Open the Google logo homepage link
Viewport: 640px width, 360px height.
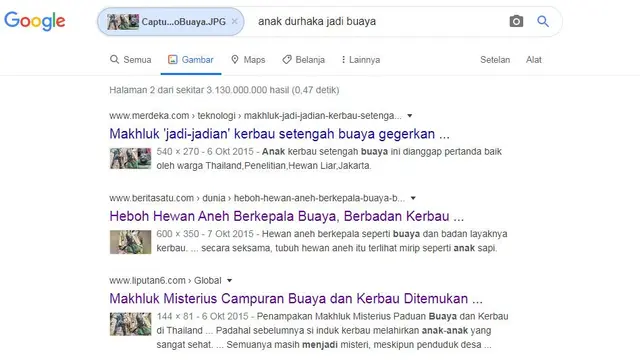pos(35,21)
